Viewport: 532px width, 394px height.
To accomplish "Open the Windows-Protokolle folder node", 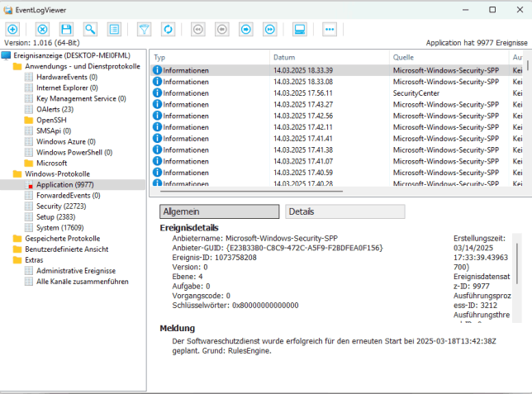I will coord(52,173).
